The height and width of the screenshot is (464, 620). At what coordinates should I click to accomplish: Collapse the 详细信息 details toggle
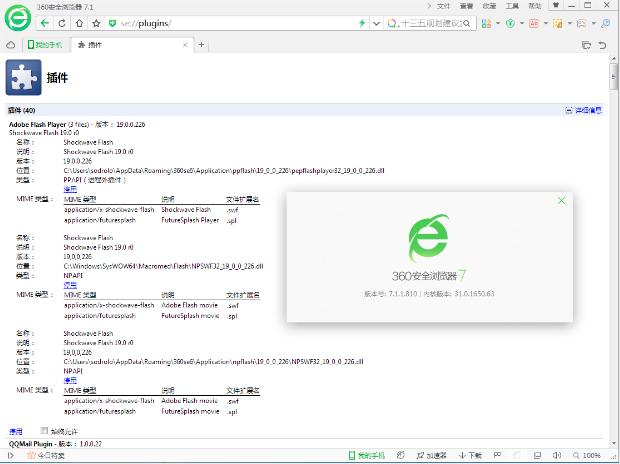tap(584, 110)
